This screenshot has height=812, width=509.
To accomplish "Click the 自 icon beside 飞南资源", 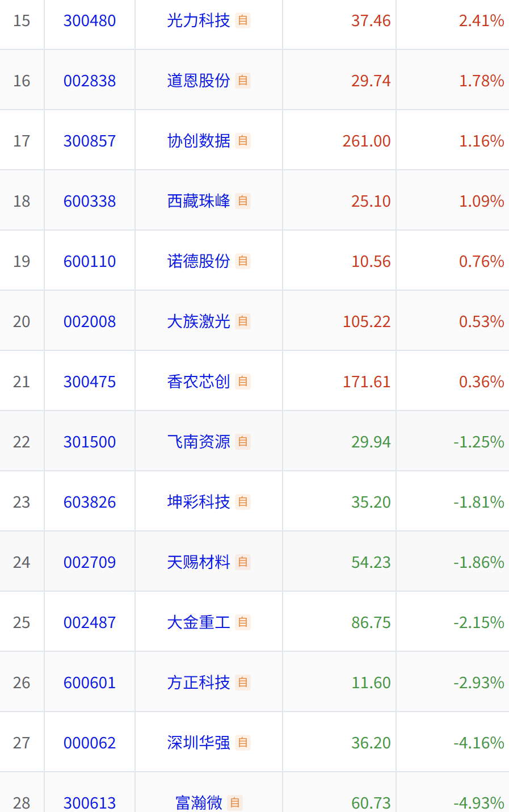I will click(243, 442).
